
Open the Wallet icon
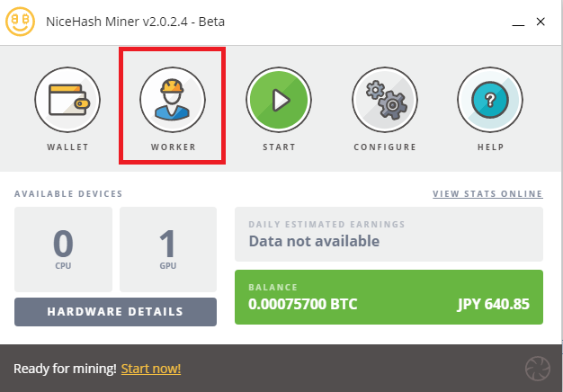pos(67,100)
